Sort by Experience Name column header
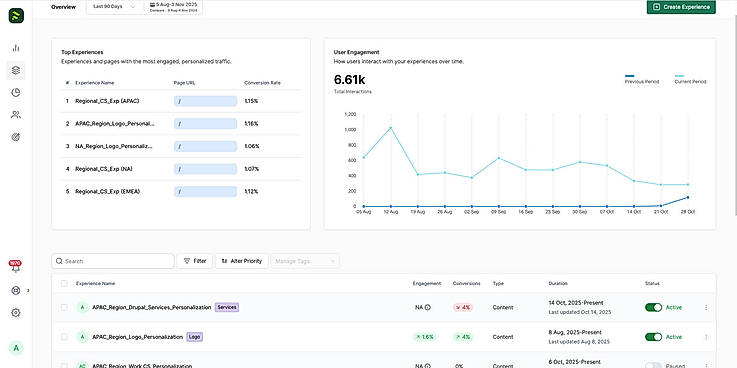The image size is (737, 368). coord(95,283)
